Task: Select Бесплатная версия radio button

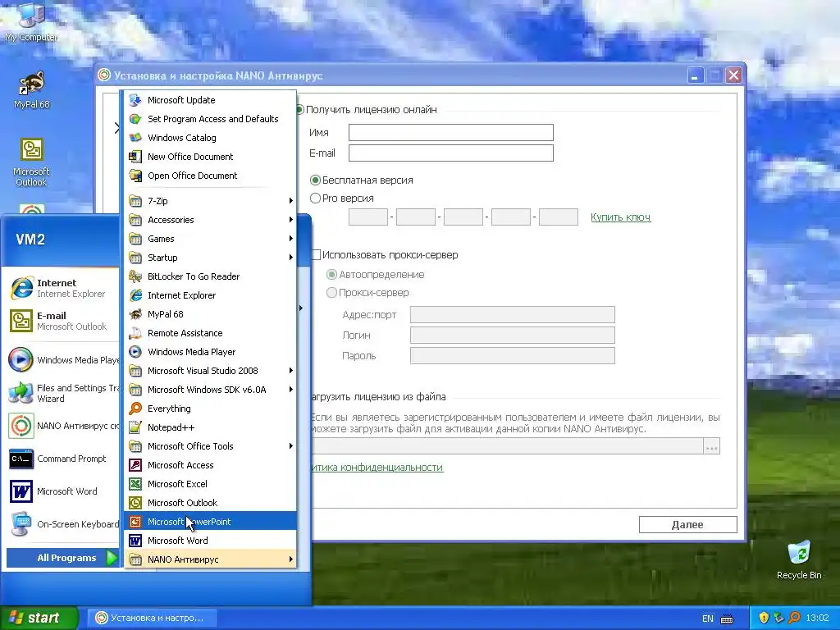Action: (316, 180)
